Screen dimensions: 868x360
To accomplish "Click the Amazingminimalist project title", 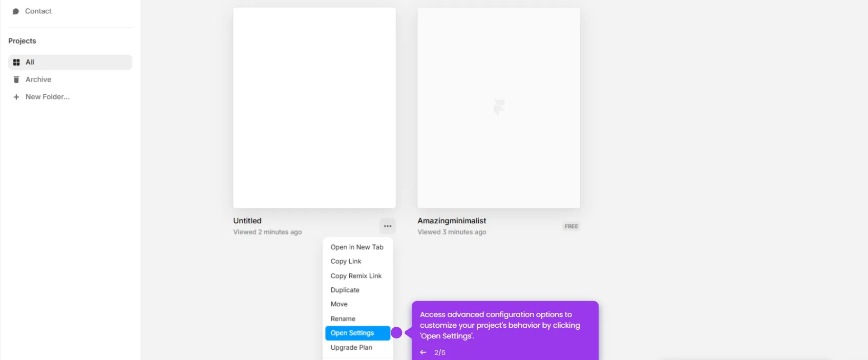I will click(x=452, y=221).
